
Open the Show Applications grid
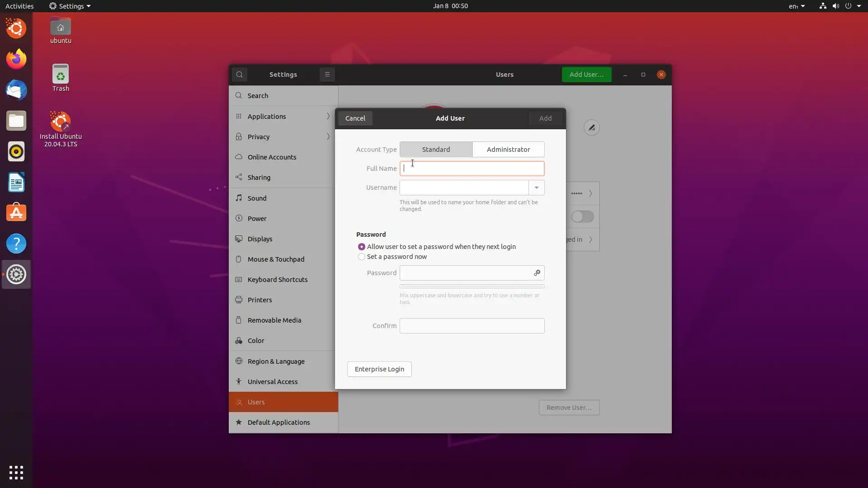pyautogui.click(x=16, y=473)
